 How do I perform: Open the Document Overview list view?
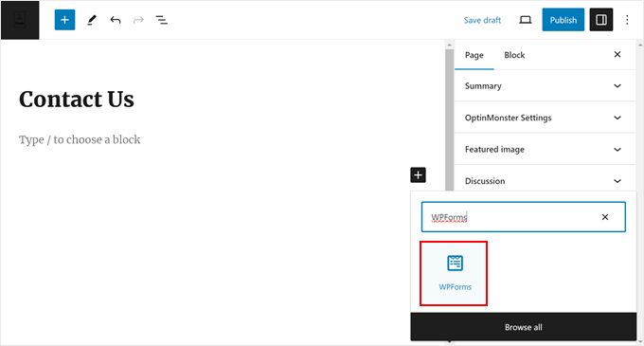click(x=161, y=20)
